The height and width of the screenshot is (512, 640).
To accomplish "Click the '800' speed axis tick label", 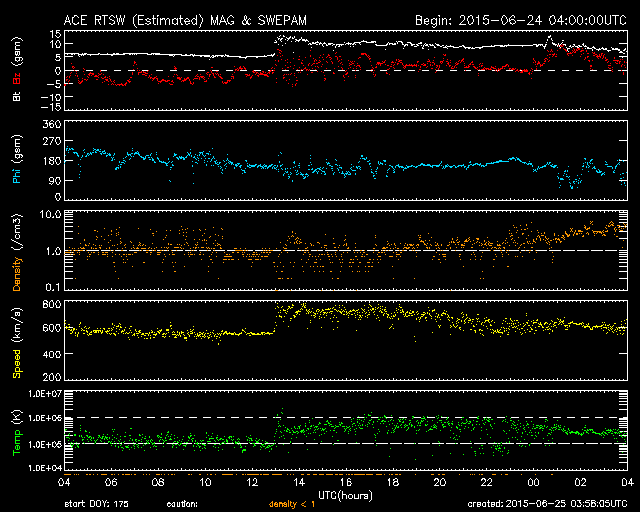I will point(52,304).
